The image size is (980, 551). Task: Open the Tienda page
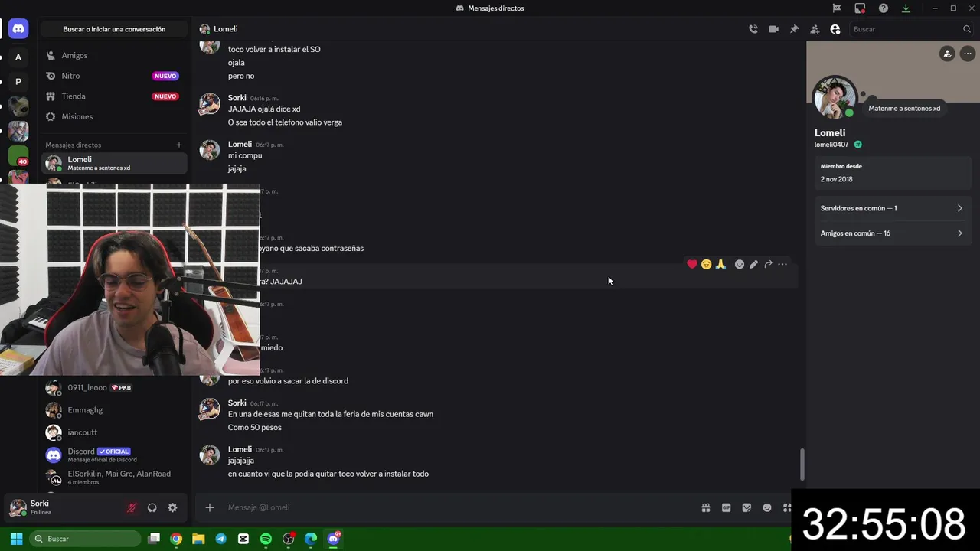pyautogui.click(x=114, y=96)
